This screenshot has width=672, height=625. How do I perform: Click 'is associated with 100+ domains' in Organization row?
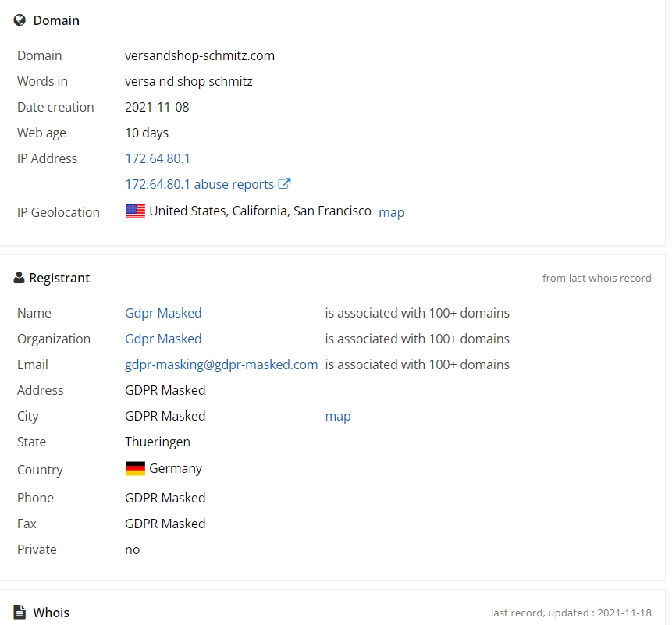[x=417, y=339]
